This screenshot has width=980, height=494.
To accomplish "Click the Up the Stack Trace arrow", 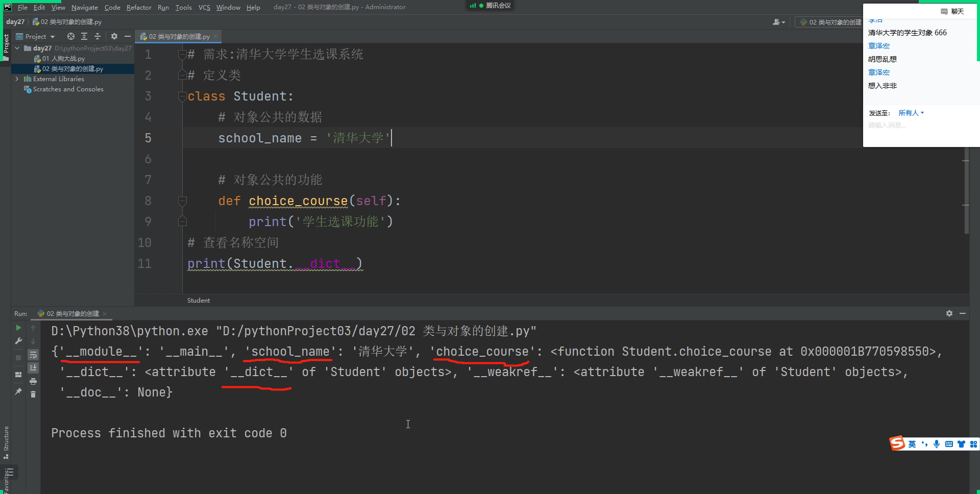I will point(33,328).
